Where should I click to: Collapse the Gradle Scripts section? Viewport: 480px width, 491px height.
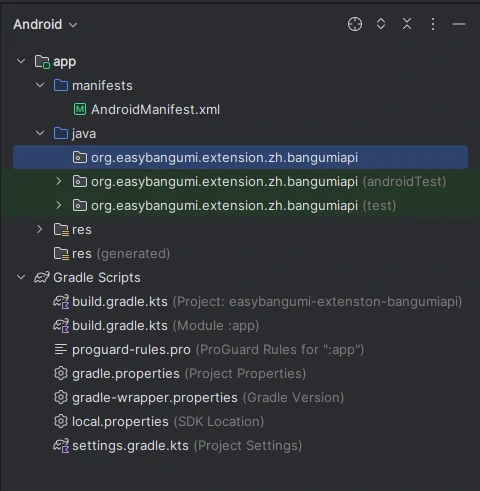21,277
